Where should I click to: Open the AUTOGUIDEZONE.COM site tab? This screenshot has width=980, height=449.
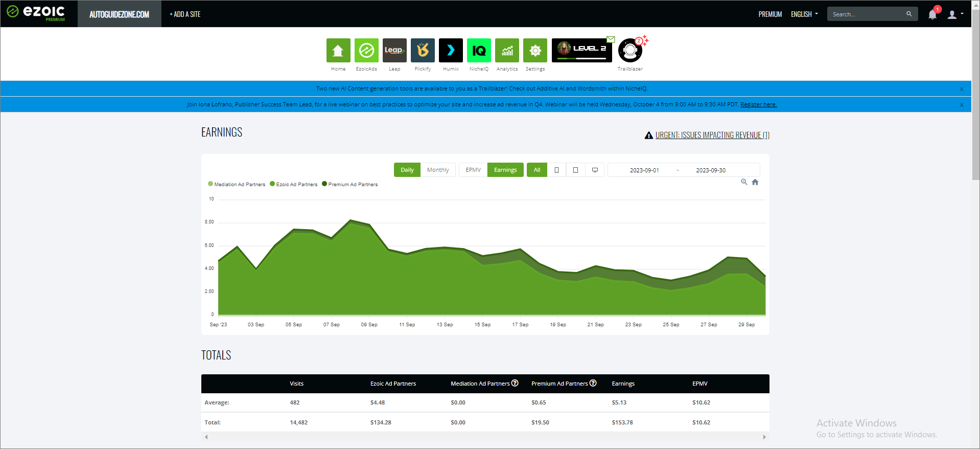pyautogui.click(x=120, y=14)
